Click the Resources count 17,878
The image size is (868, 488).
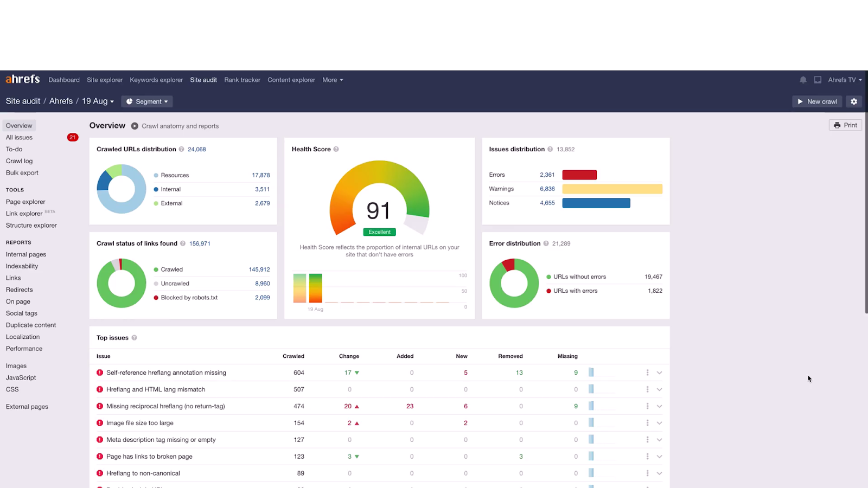(261, 175)
